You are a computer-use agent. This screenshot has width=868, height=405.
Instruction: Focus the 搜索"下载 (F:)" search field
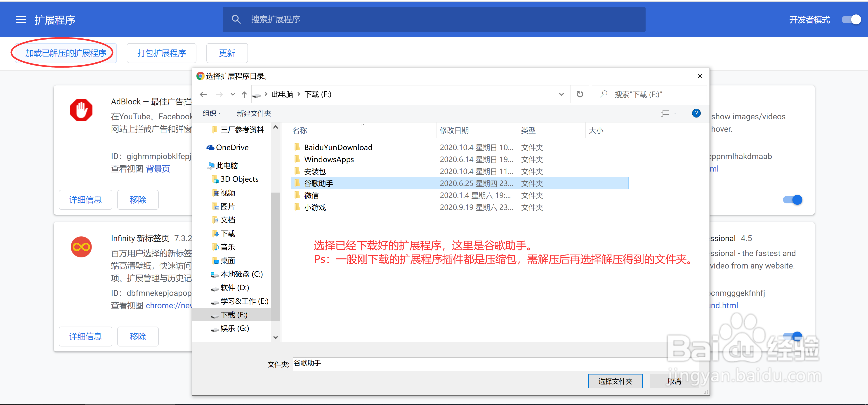[649, 94]
